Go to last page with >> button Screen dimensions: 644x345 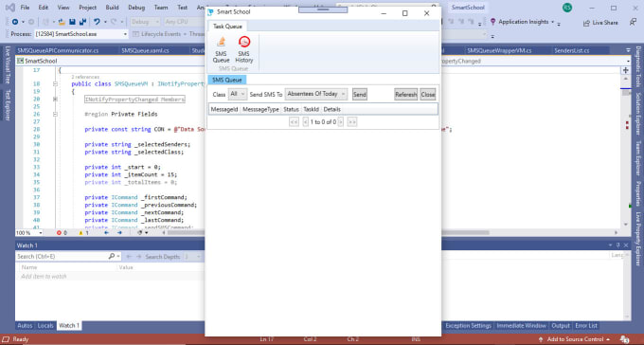352,122
